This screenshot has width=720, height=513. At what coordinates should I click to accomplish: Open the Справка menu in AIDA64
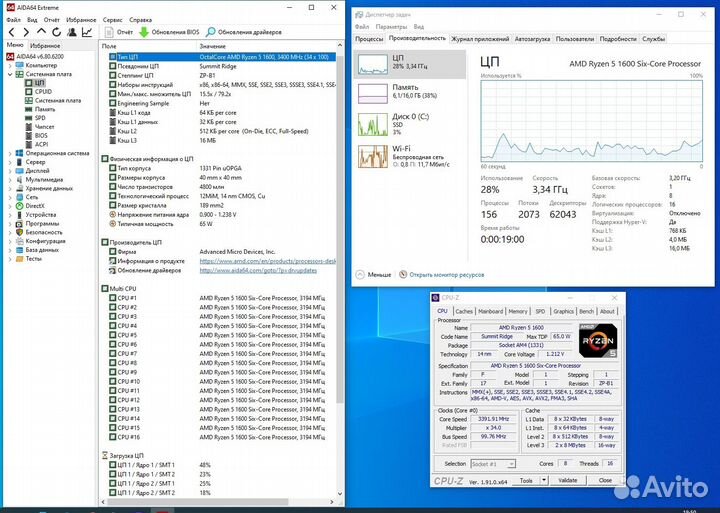click(x=141, y=20)
